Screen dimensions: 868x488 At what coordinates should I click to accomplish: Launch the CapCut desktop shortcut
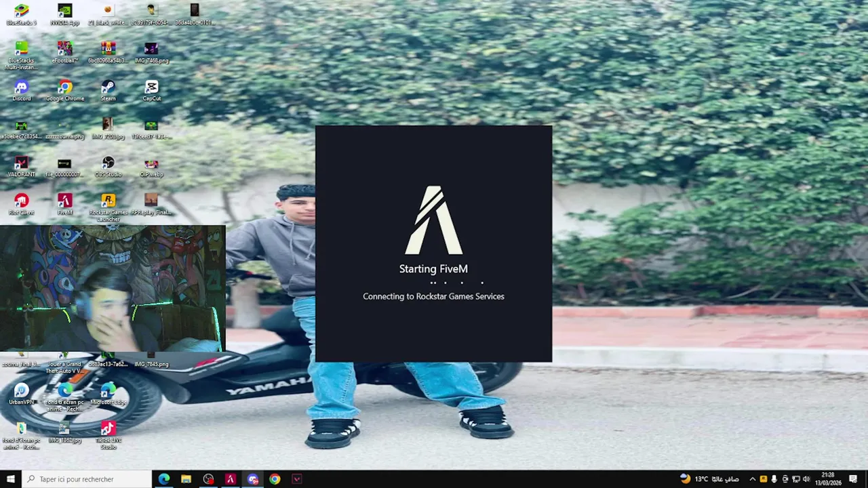point(151,90)
